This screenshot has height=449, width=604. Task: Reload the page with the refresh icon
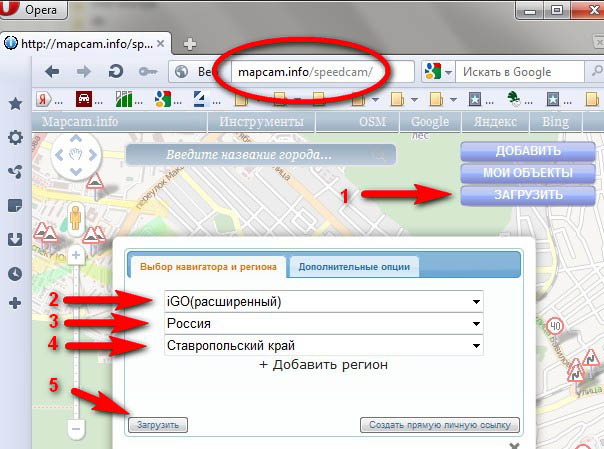(x=115, y=72)
